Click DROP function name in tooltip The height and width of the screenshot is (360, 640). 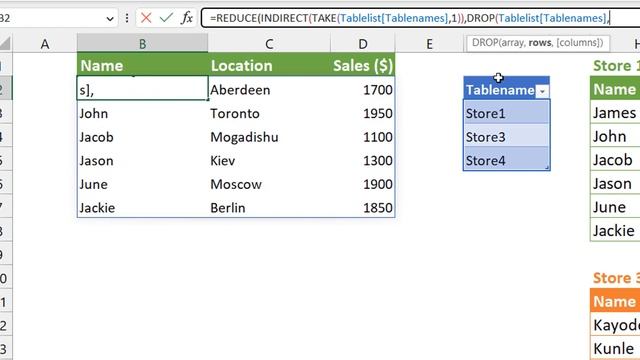[x=485, y=43]
